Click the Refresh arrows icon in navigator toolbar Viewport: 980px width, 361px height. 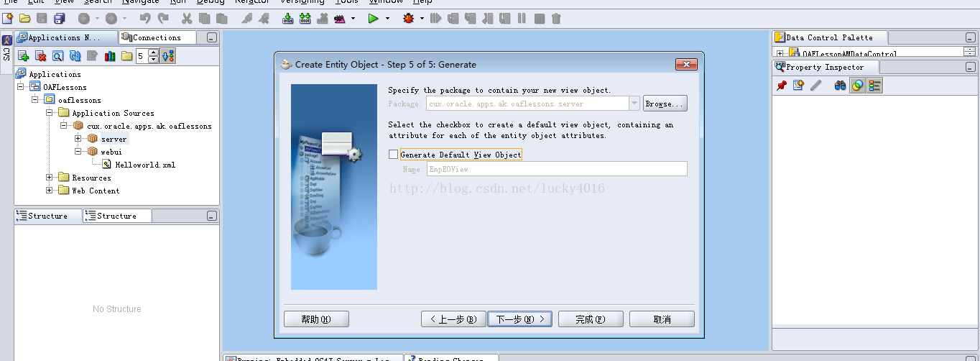pyautogui.click(x=75, y=55)
